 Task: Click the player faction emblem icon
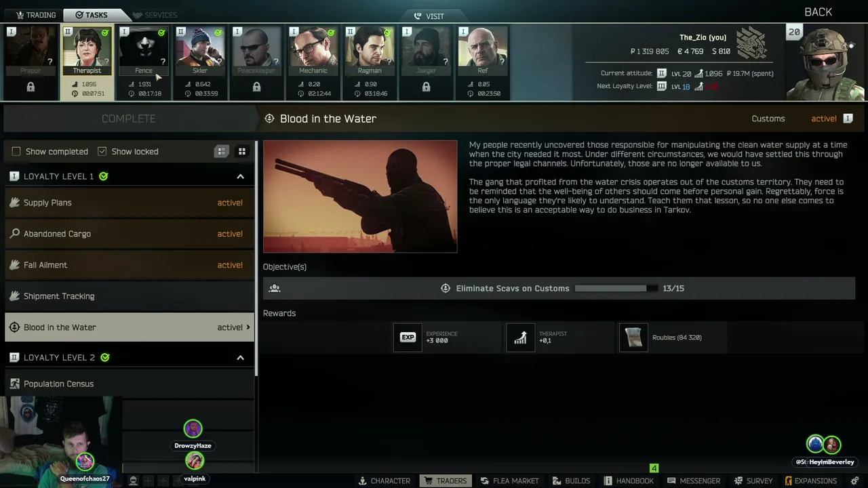pos(751,43)
